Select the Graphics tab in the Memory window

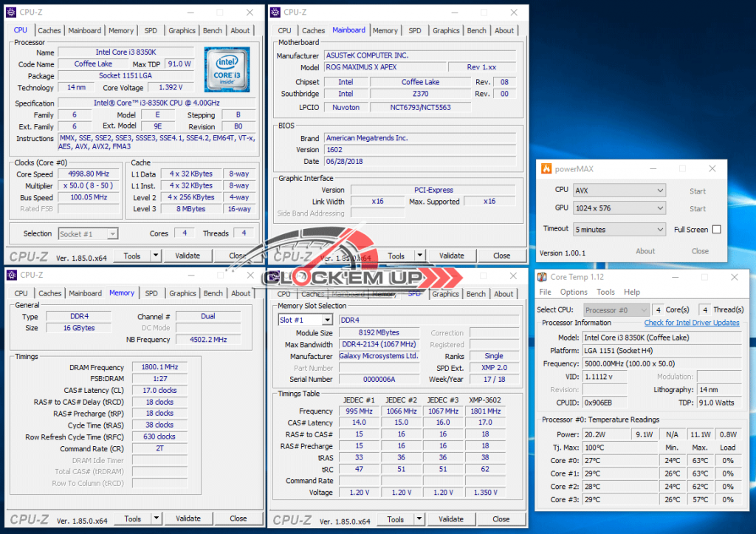pyautogui.click(x=183, y=293)
